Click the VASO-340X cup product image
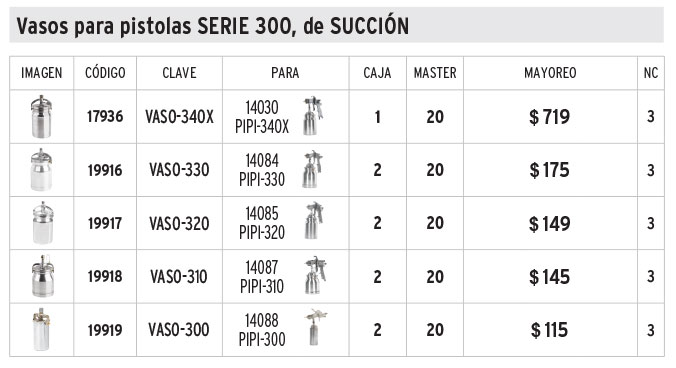Screen dimensions: 676x368 click(41, 117)
